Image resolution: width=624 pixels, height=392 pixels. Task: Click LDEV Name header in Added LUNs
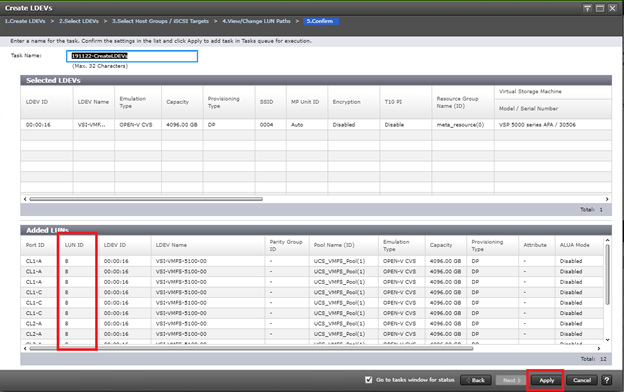pos(208,245)
